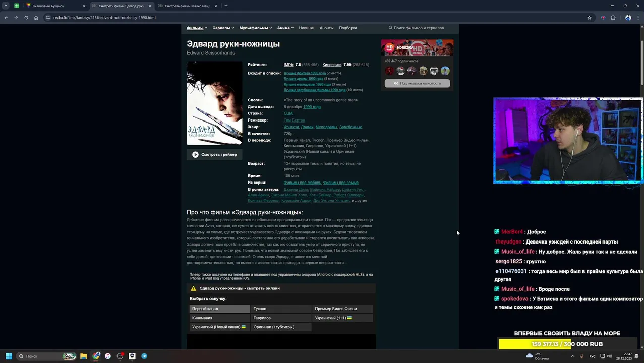
Task: Expand the Фильмы menu
Action: [197, 28]
